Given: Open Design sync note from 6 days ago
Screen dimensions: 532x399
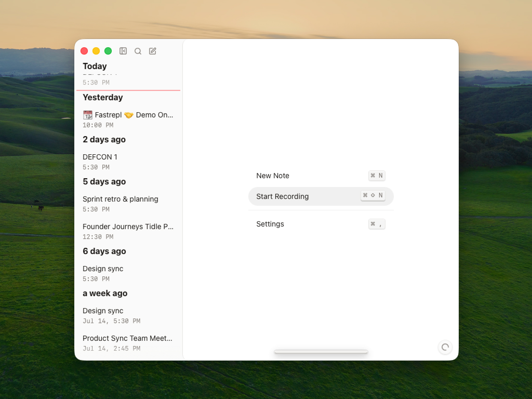Looking at the screenshot, I should click(x=128, y=273).
